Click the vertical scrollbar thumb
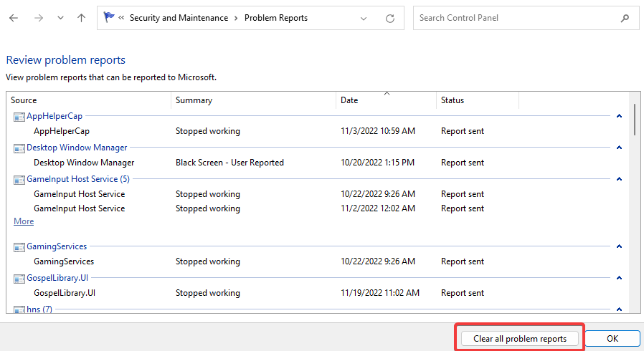 635,120
